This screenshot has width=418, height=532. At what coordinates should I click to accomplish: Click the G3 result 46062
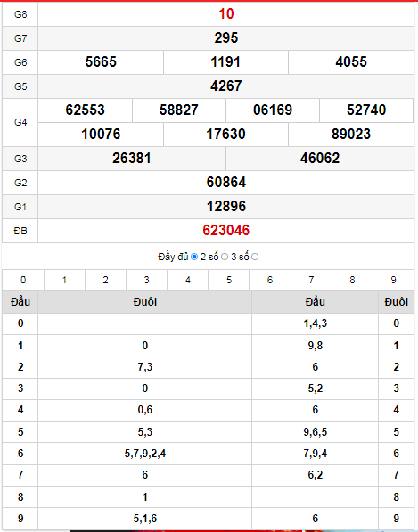(x=320, y=158)
